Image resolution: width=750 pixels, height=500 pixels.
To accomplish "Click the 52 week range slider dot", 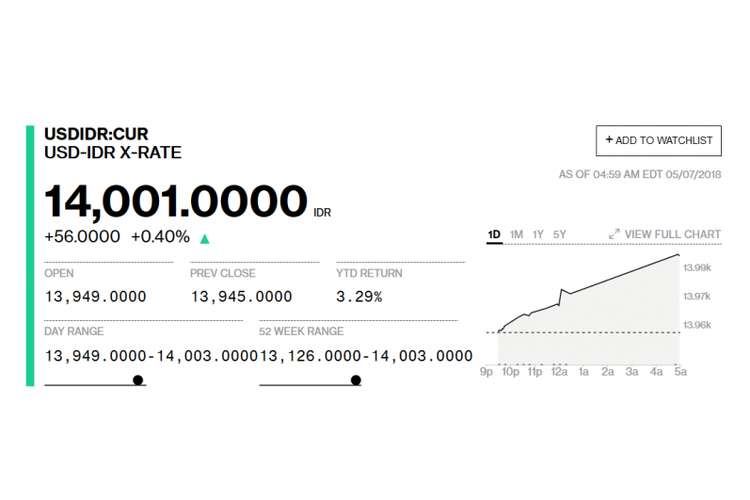I will tap(355, 380).
